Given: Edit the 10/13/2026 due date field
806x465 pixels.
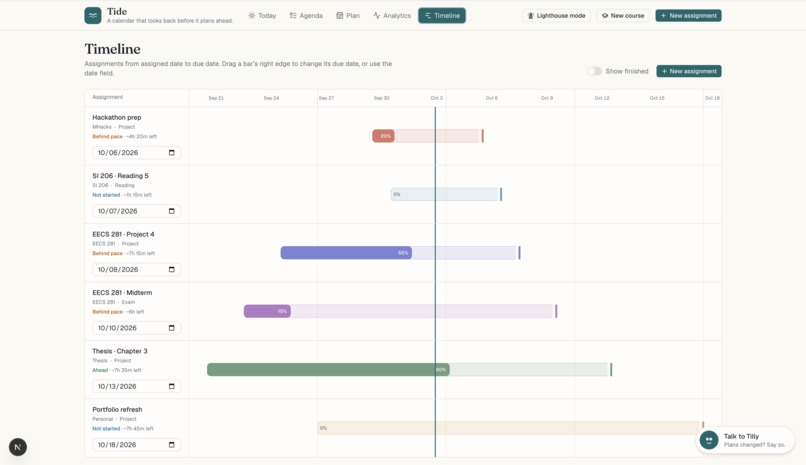Looking at the screenshot, I should pos(136,386).
